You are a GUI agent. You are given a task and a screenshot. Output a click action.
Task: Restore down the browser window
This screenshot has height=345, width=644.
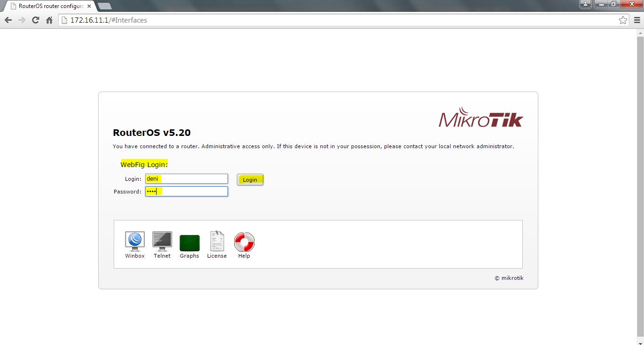tap(614, 4)
